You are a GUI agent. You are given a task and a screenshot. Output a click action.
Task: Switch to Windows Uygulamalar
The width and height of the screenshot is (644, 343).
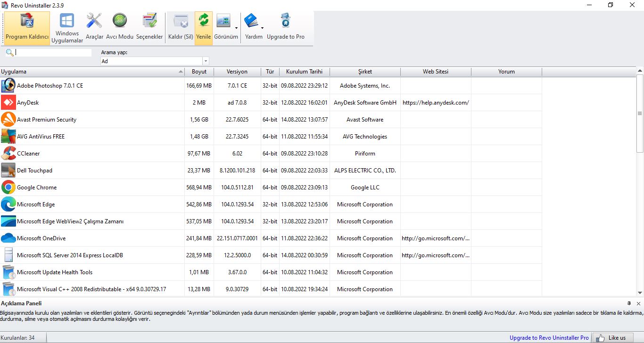pyautogui.click(x=67, y=28)
